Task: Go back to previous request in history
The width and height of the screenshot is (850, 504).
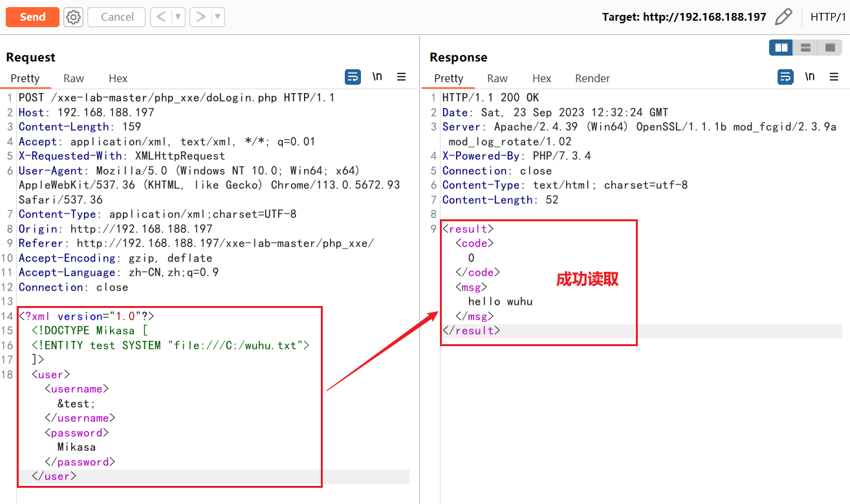Action: click(162, 17)
